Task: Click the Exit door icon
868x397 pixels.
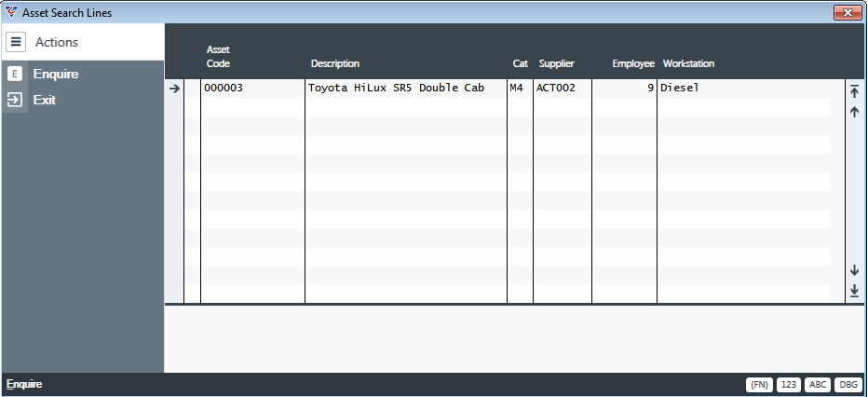Action: pyautogui.click(x=15, y=100)
